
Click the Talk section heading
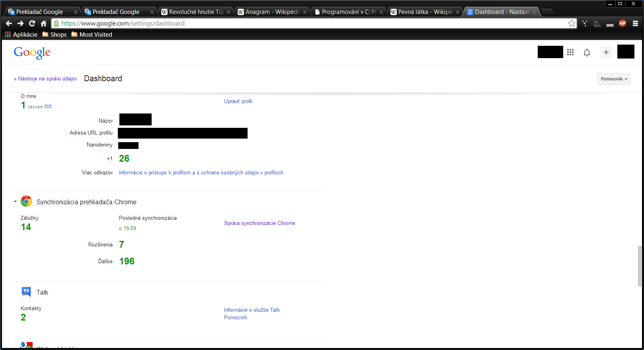(x=42, y=292)
